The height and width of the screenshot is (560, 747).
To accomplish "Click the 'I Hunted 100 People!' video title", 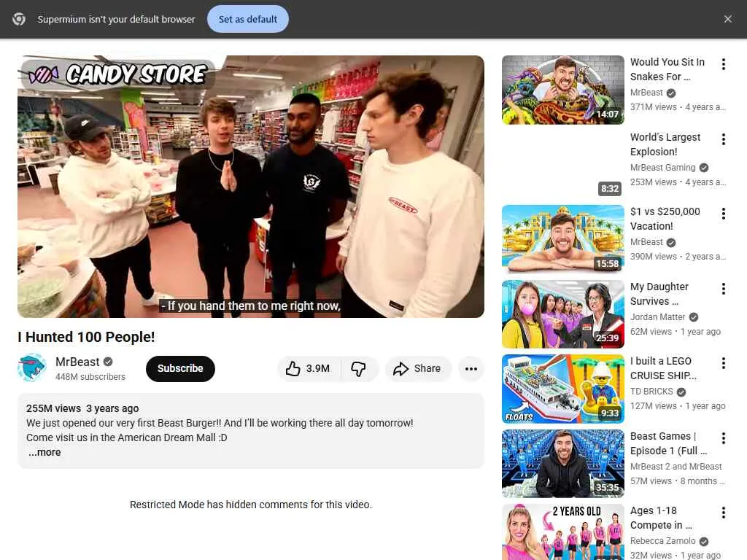I will (86, 337).
